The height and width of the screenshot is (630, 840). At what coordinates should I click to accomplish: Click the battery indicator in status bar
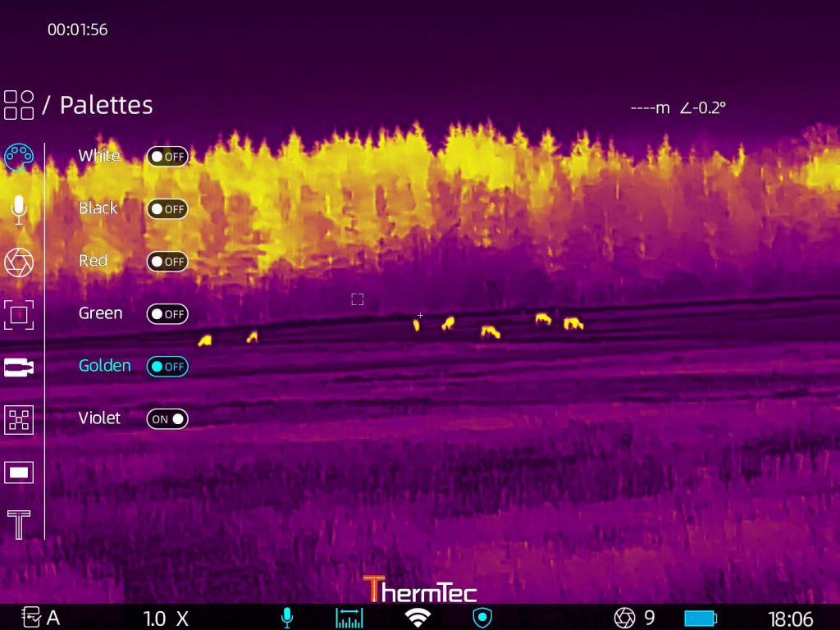click(x=701, y=618)
